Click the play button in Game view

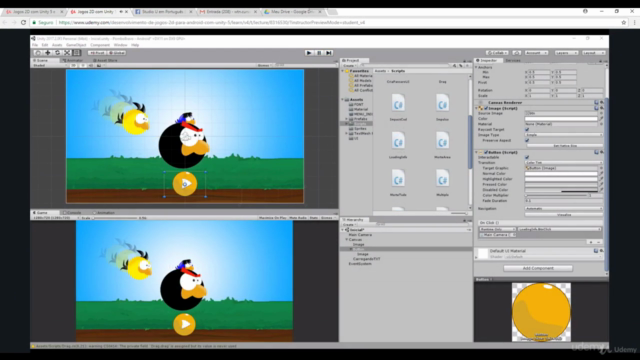point(184,324)
